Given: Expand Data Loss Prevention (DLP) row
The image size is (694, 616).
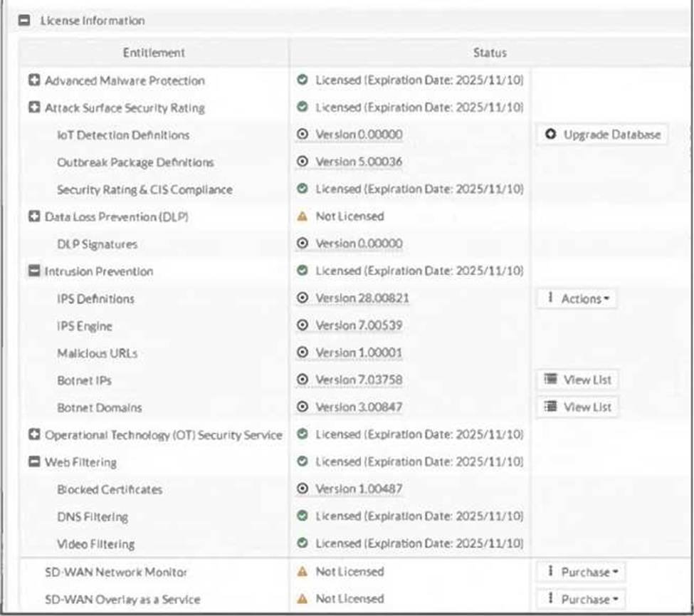Looking at the screenshot, I should 33,216.
